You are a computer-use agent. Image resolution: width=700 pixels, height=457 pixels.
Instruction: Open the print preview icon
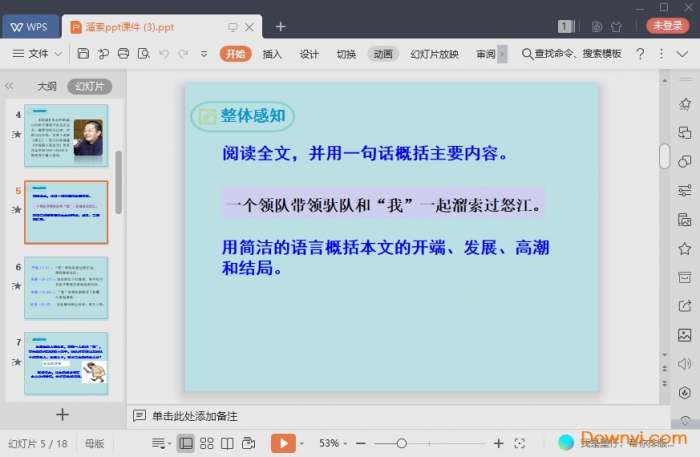(x=143, y=54)
